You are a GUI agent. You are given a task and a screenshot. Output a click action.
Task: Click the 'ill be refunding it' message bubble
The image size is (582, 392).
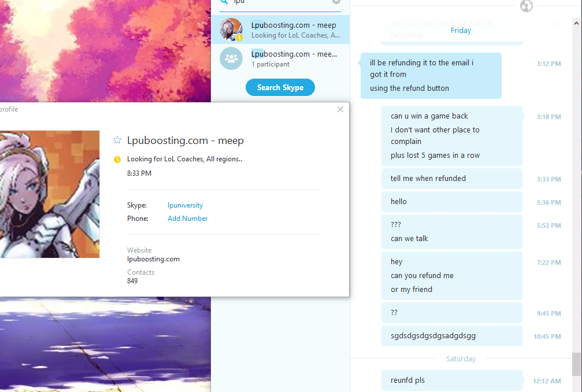click(431, 76)
